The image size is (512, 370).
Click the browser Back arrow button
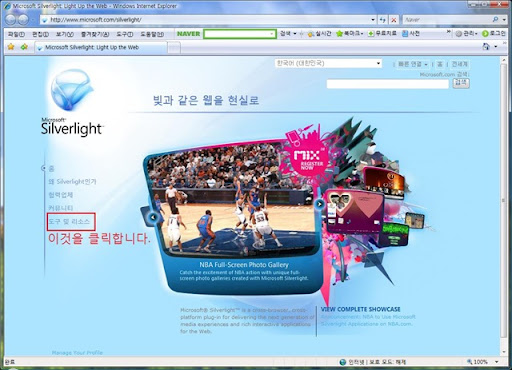10,20
